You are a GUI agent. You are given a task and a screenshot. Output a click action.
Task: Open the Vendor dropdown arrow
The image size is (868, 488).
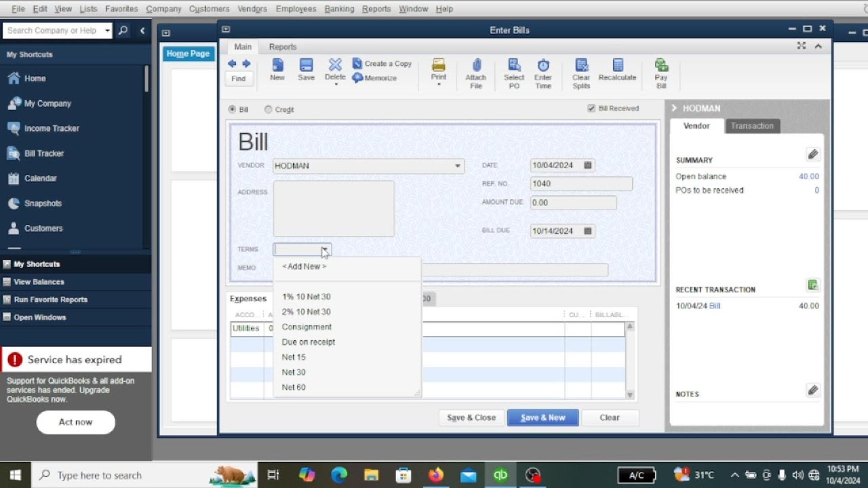458,166
